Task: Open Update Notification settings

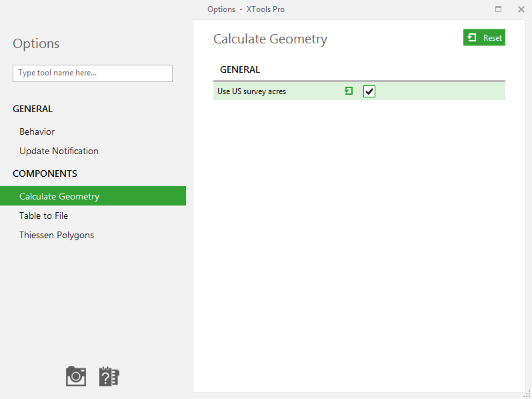Action: click(x=59, y=151)
